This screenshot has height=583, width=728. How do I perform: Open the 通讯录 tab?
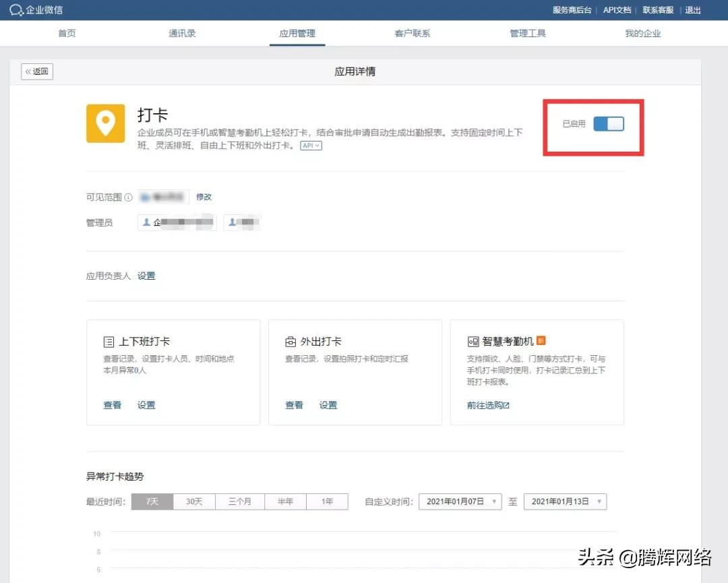pyautogui.click(x=182, y=34)
